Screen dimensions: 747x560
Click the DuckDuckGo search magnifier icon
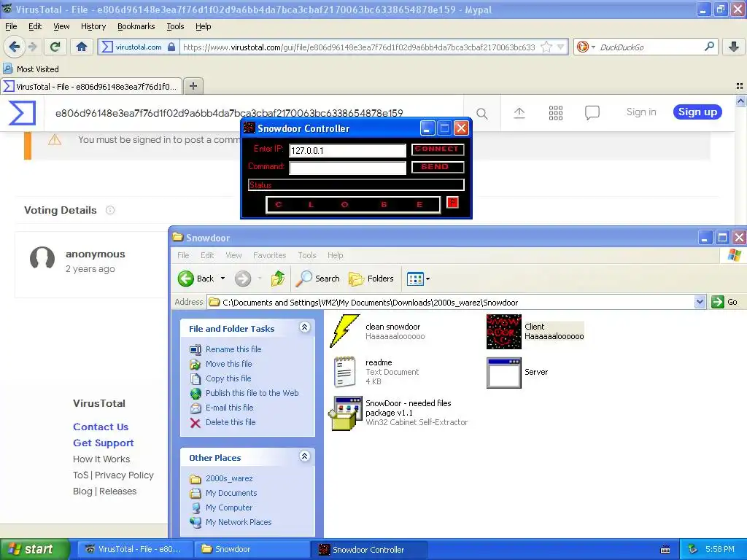[x=709, y=47]
